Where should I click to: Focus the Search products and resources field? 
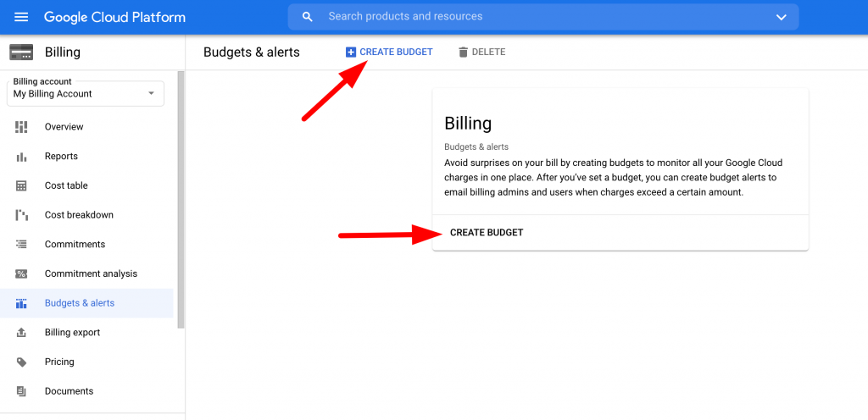[543, 17]
